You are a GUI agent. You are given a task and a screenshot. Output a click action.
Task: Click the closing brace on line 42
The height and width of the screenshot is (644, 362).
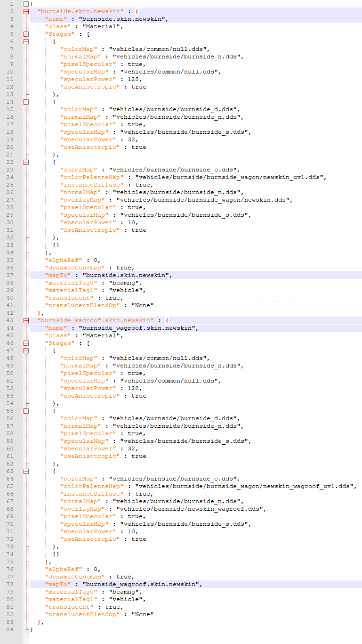(x=39, y=313)
